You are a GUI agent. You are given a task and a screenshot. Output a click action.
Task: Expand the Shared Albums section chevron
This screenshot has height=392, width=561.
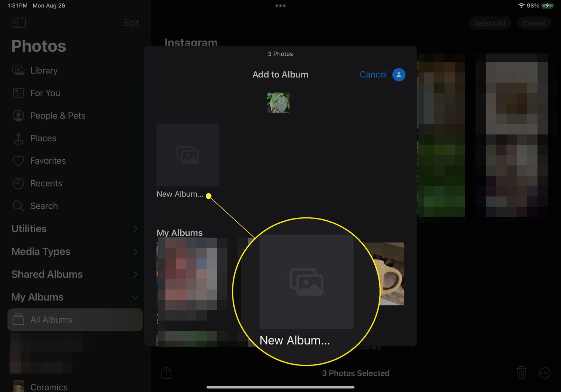(x=135, y=275)
